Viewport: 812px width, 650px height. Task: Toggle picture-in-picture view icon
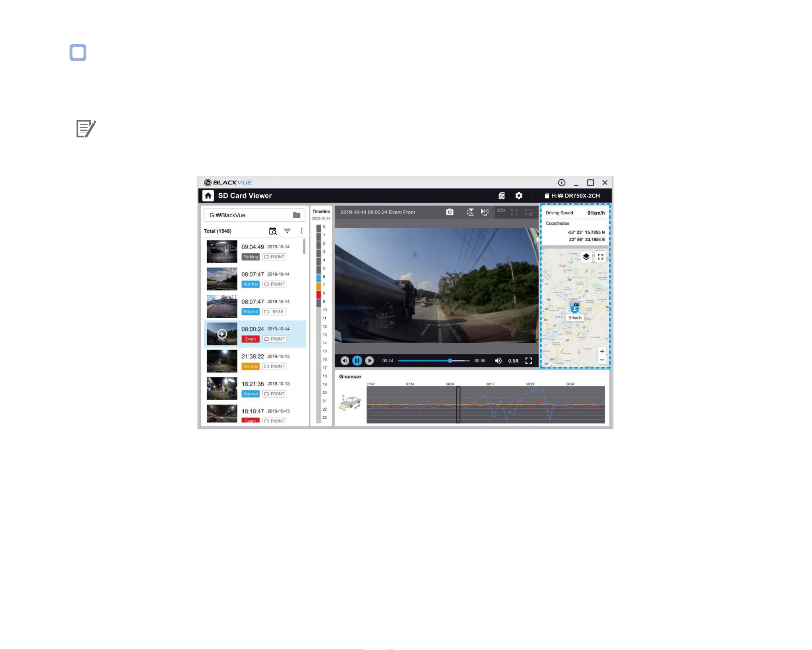pos(529,212)
